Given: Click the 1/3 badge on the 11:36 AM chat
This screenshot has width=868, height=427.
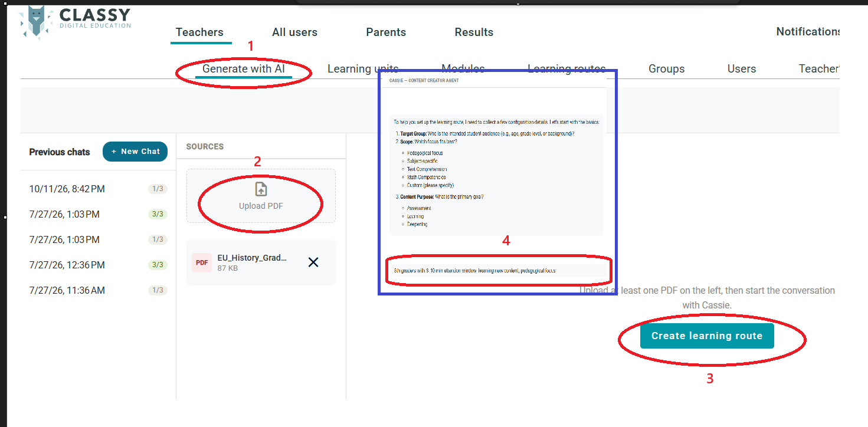Looking at the screenshot, I should click(x=158, y=291).
